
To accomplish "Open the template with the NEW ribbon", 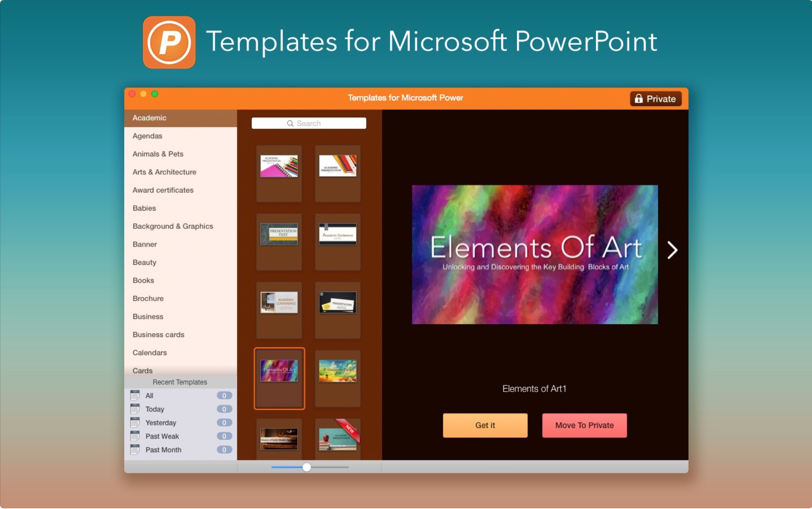I will (x=338, y=439).
